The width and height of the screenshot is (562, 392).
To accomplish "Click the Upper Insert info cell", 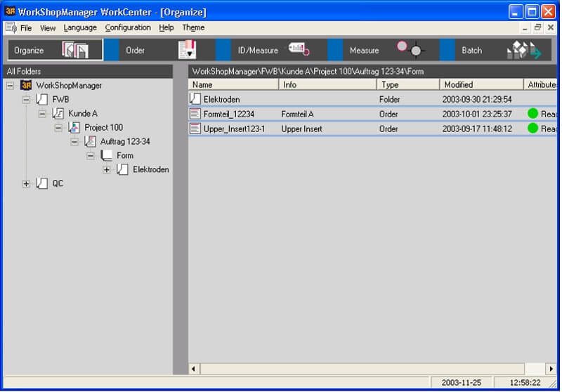I will (301, 129).
